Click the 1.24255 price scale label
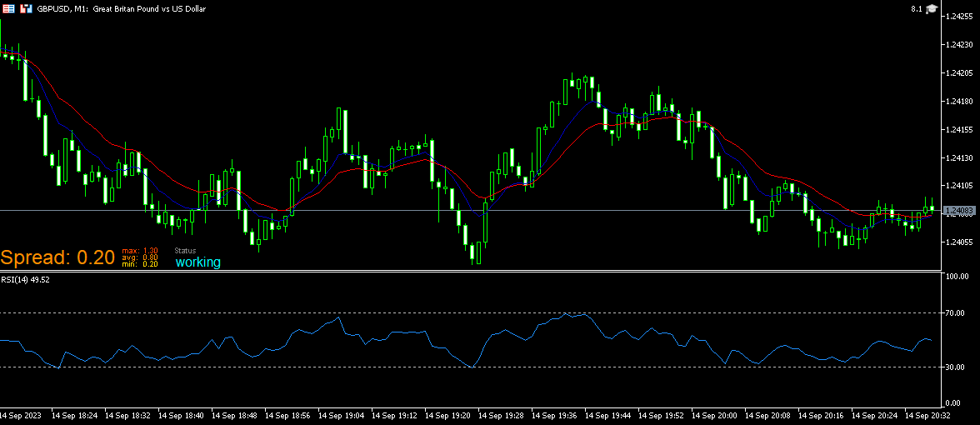The height and width of the screenshot is (425, 980). click(x=958, y=17)
